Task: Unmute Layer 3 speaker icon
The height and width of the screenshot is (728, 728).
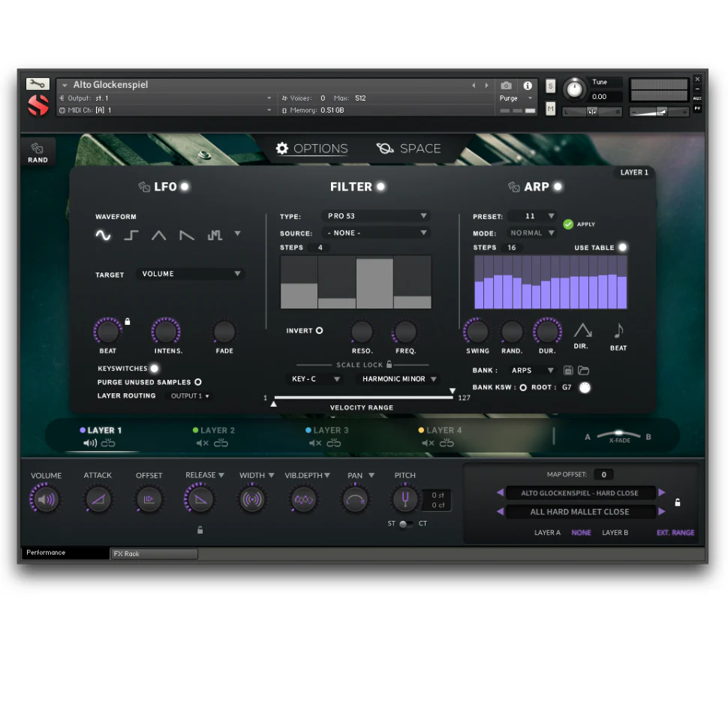Action: tap(315, 444)
